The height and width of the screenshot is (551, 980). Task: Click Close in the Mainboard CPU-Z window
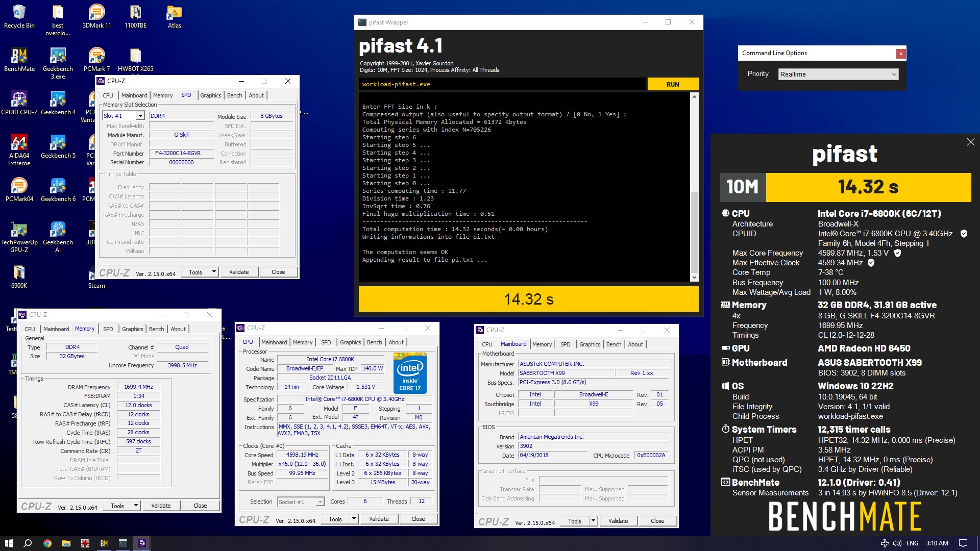(x=657, y=521)
